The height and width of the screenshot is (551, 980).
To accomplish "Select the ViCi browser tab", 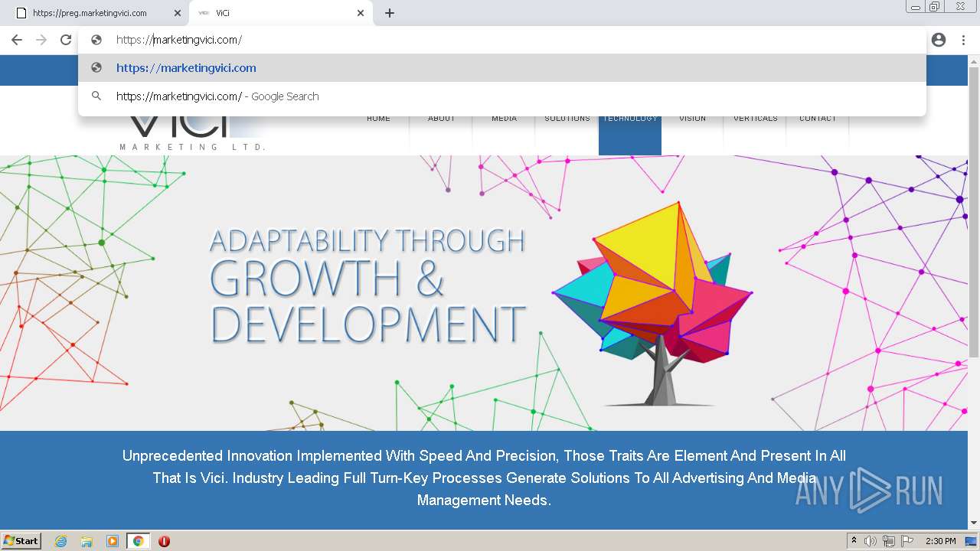I will tap(280, 13).
